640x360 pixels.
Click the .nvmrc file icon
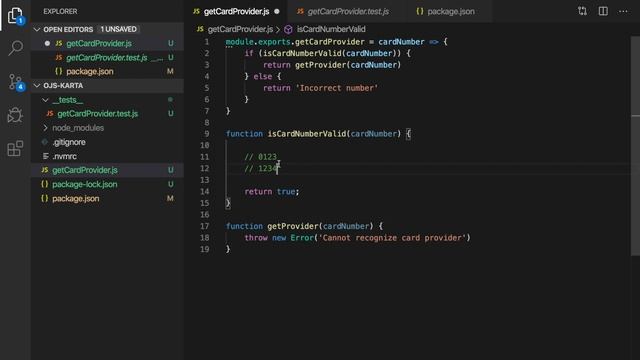tap(45, 156)
